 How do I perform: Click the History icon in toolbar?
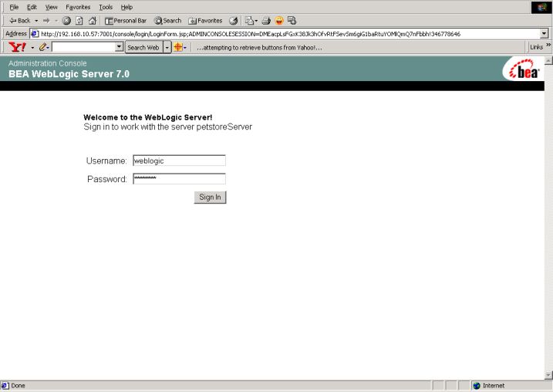233,21
